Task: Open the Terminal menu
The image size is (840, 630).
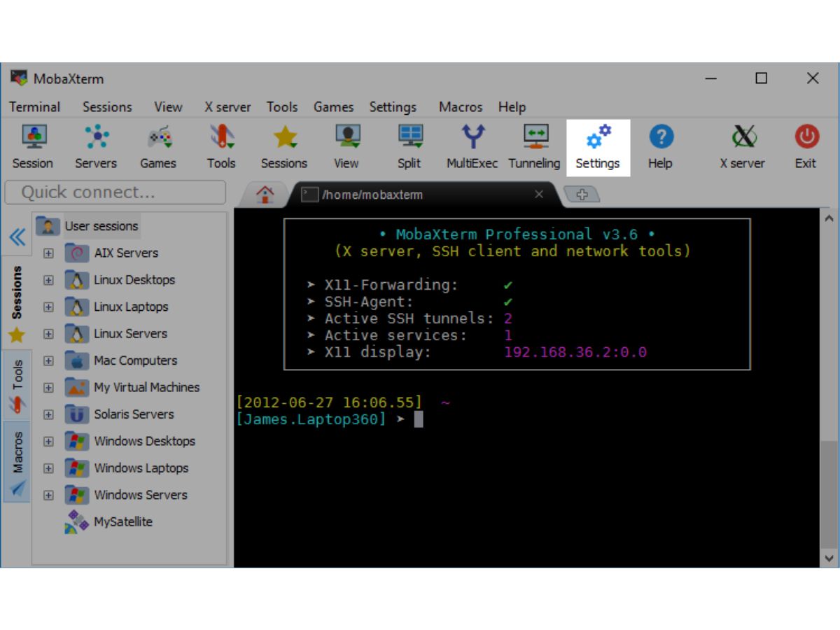Action: [34, 107]
